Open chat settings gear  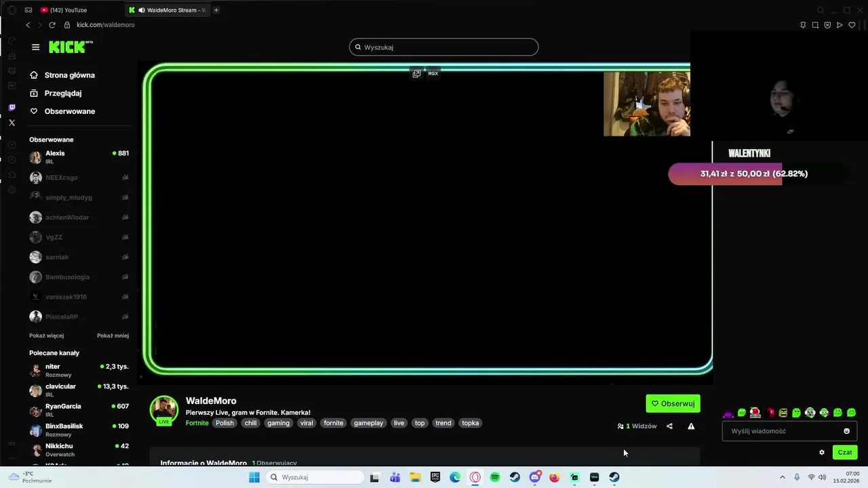point(822,452)
